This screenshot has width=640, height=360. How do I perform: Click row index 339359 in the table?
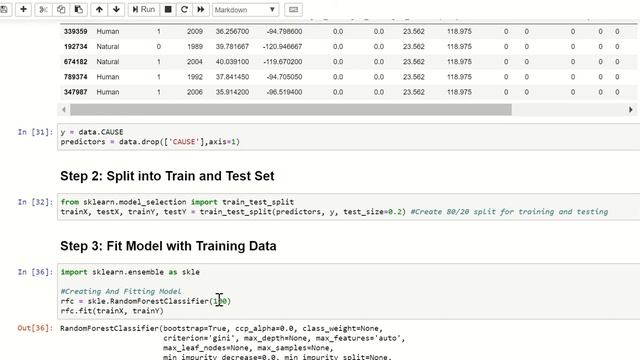tap(76, 31)
